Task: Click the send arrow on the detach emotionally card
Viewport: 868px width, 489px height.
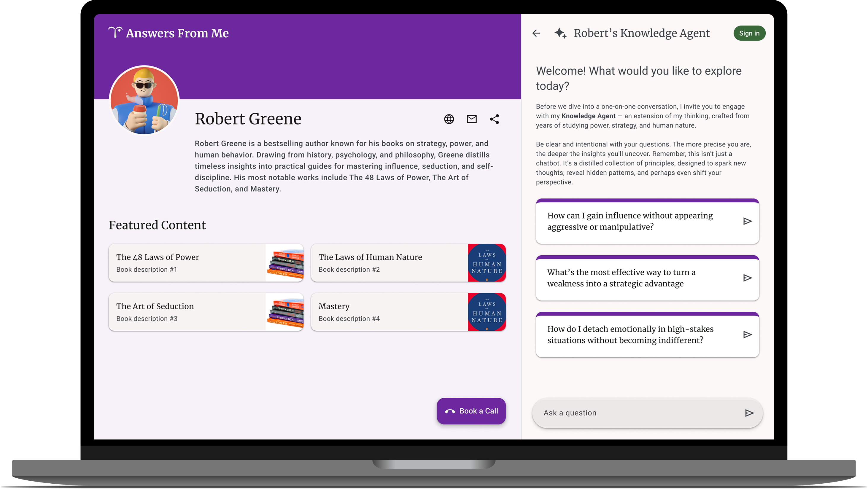Action: [x=747, y=335]
